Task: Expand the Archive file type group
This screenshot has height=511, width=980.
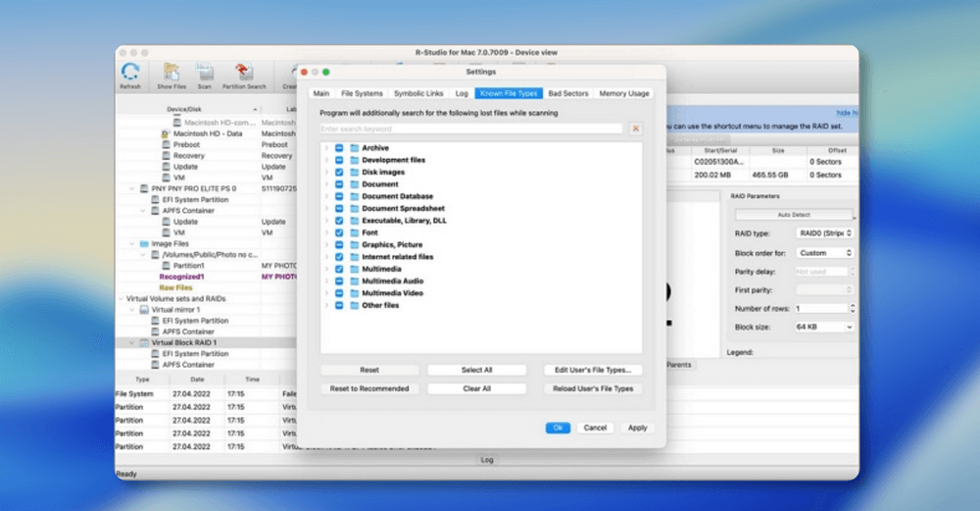Action: pos(326,148)
